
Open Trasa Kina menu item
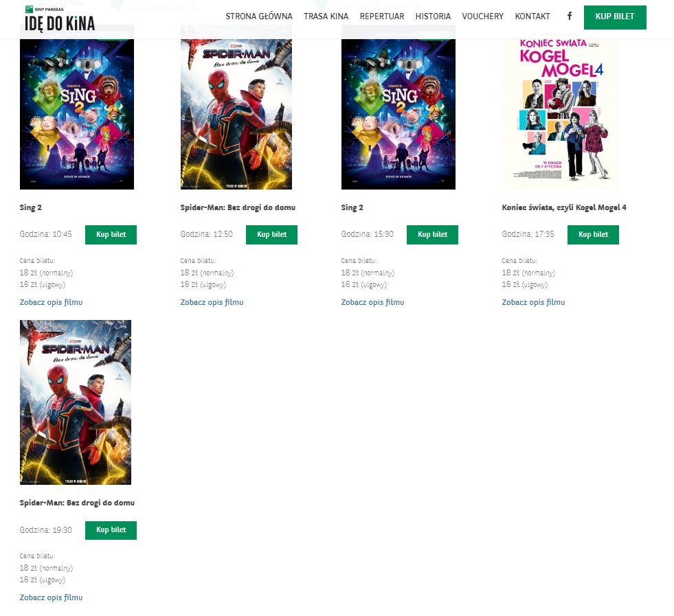pos(326,16)
